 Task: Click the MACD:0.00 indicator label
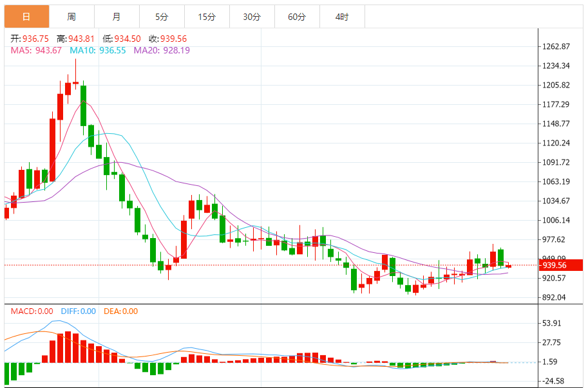pos(32,311)
